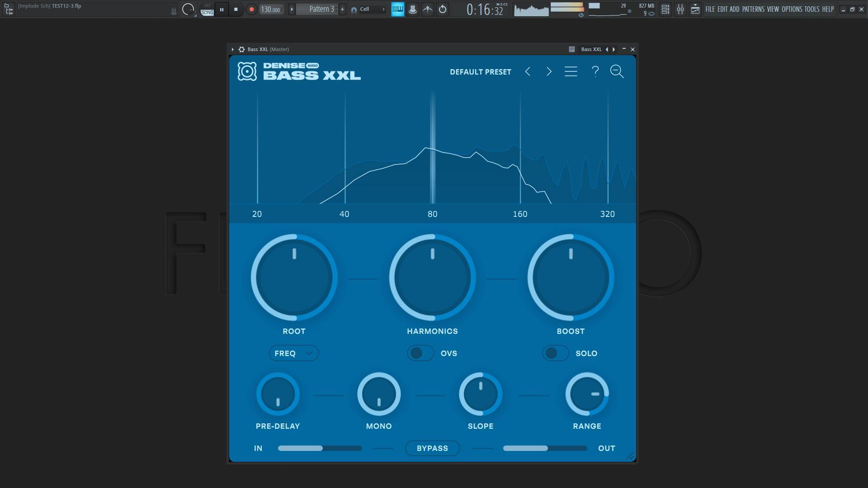868x488 pixels.
Task: Close the Bass XXL plugin window
Action: (633, 49)
